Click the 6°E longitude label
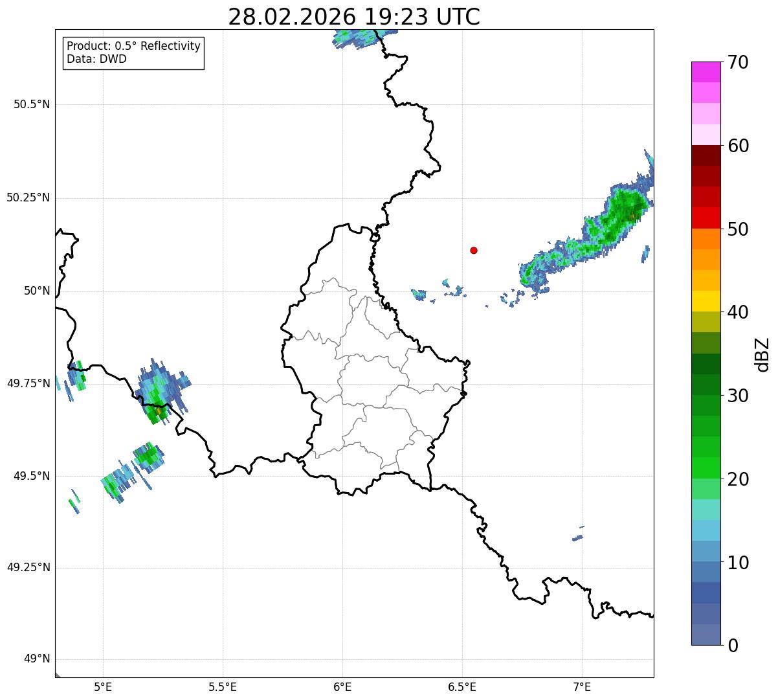 (342, 686)
